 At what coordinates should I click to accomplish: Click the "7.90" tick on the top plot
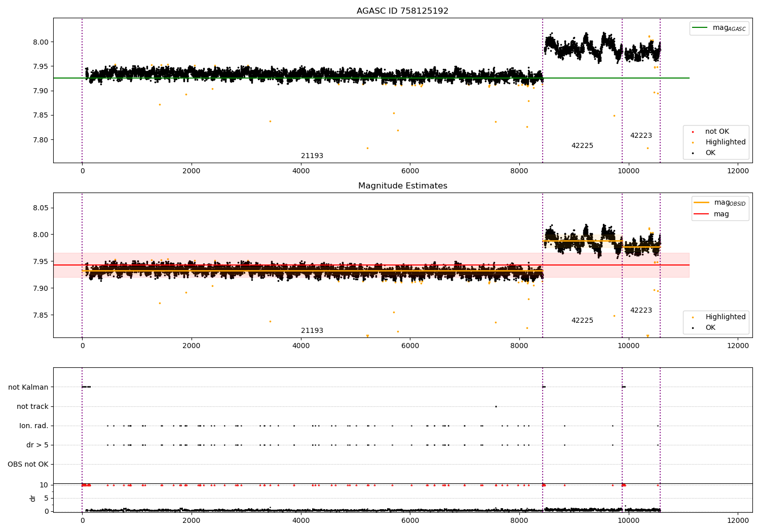point(41,91)
